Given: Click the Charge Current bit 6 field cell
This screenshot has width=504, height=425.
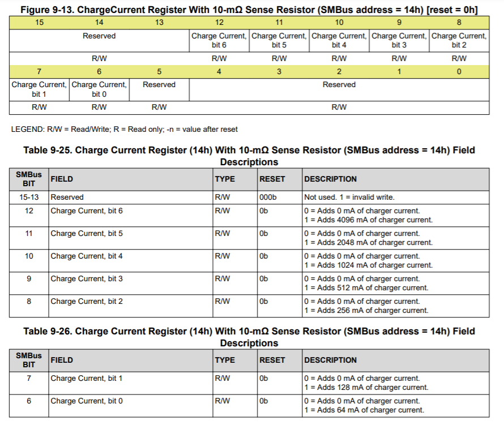Looking at the screenshot, I should point(85,211).
